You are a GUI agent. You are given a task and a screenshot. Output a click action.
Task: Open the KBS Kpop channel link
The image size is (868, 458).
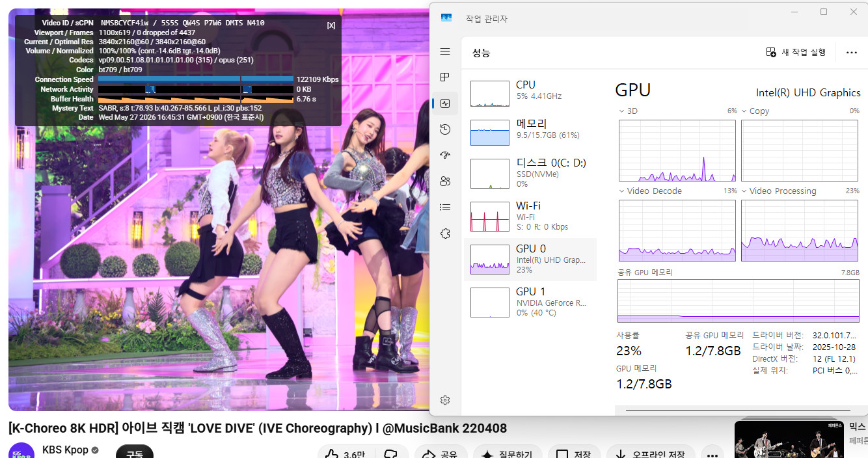(66, 450)
